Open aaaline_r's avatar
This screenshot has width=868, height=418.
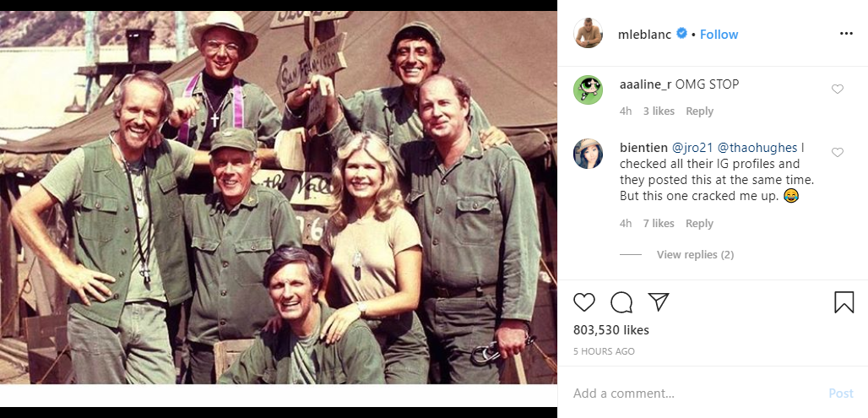tap(588, 90)
